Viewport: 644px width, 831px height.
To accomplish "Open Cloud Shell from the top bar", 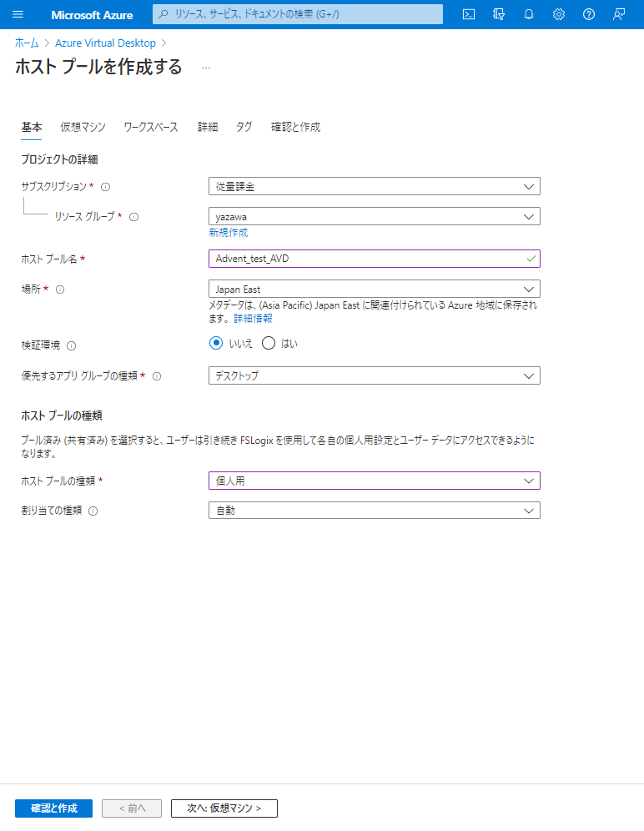I will 469,14.
